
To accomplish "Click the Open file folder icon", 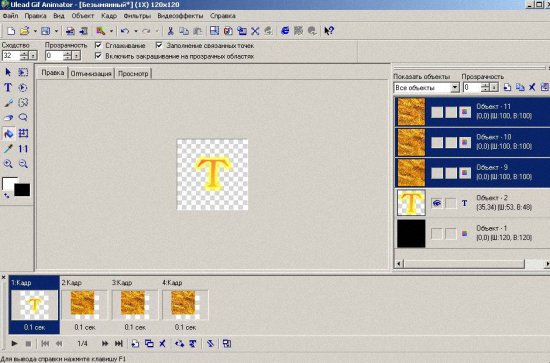I will tap(24, 31).
